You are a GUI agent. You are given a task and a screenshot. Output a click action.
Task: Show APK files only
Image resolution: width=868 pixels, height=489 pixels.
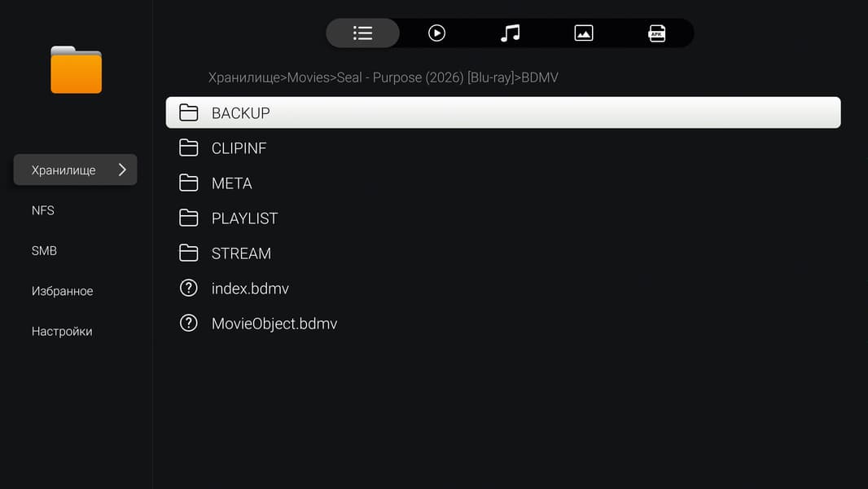coord(656,33)
